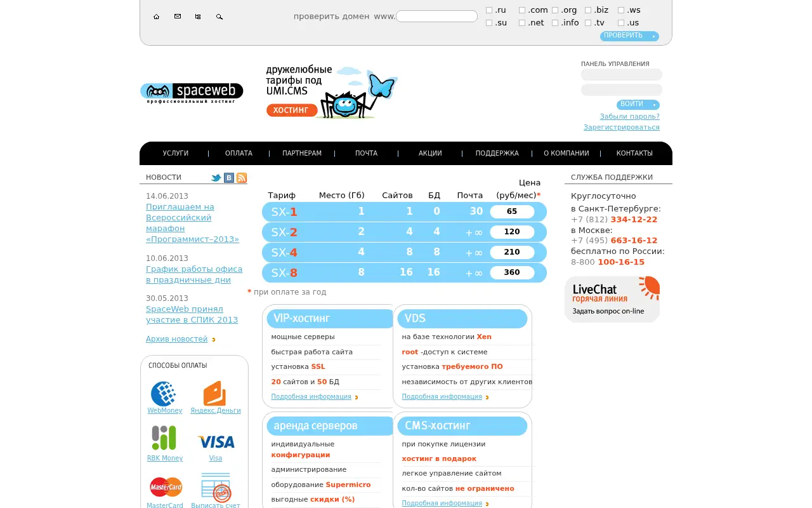The width and height of the screenshot is (812, 508).
Task: Open the аренда серверов section header
Action: 331,426
